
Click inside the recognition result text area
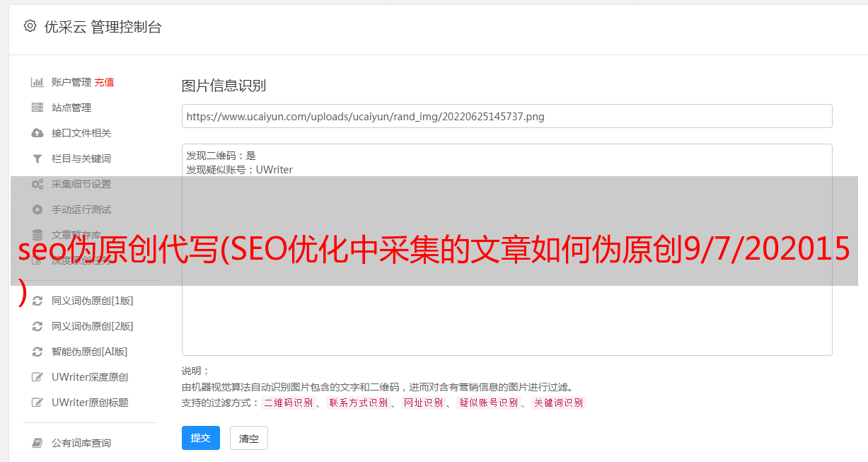coord(507,250)
